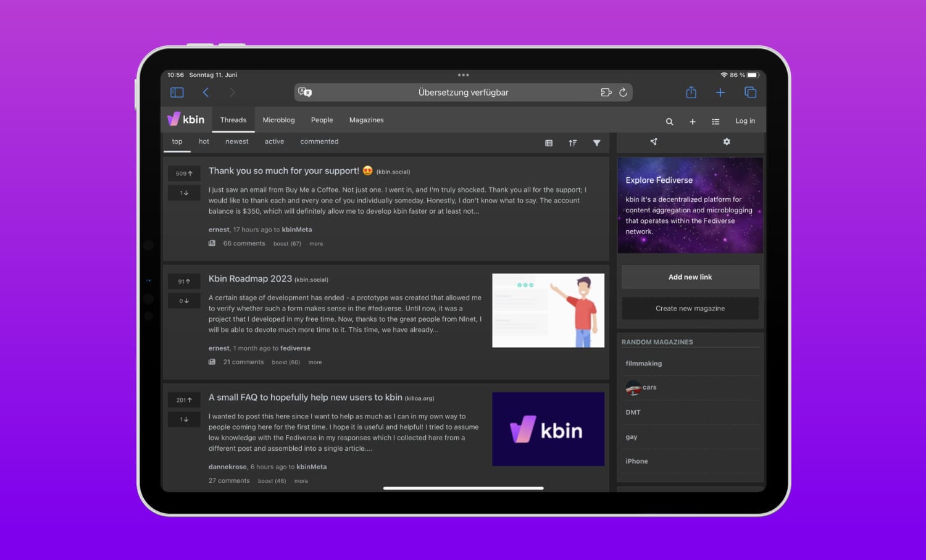The image size is (926, 560).
Task: Upvote the Kbin Roadmap 2023 thread
Action: click(x=184, y=282)
